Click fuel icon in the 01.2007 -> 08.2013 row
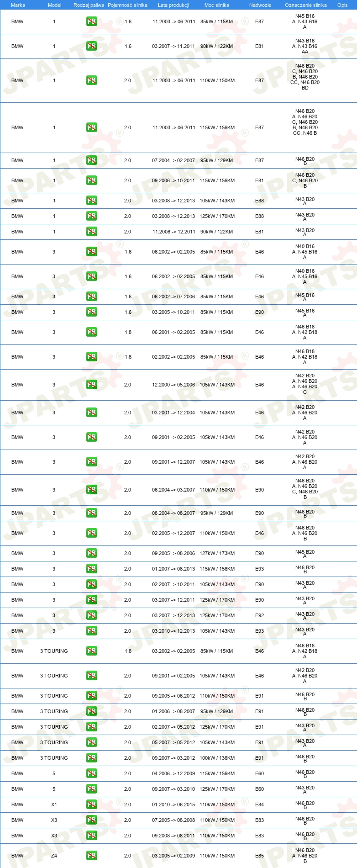Viewport: 357px width, 868px height. (91, 569)
